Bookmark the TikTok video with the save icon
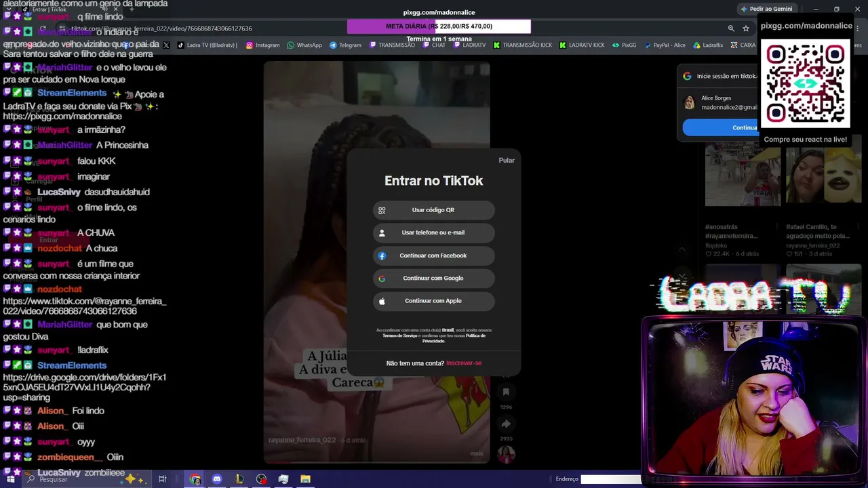The image size is (868, 488). (506, 392)
